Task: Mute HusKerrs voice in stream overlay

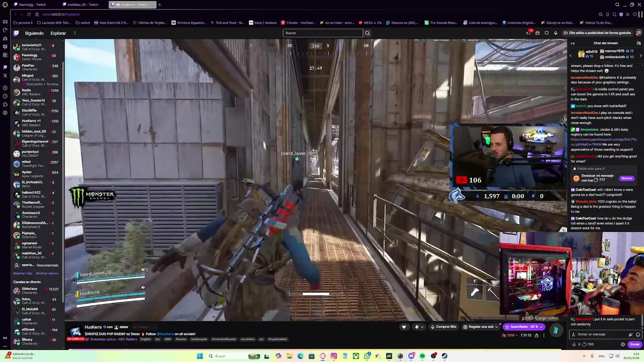Action: pos(143,288)
